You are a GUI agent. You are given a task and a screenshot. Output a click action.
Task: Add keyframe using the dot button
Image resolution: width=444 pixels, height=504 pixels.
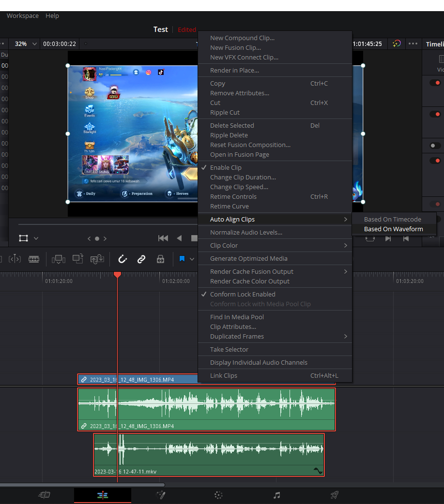[97, 238]
